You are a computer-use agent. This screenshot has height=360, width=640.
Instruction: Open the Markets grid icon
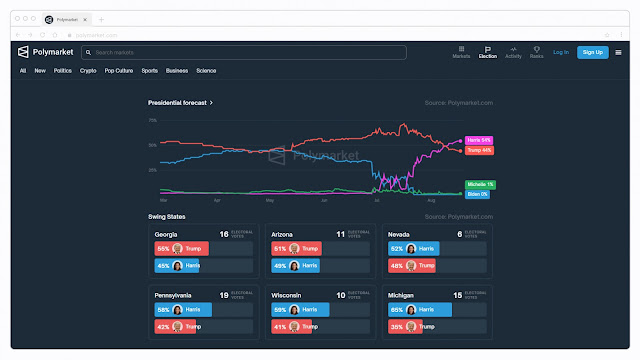click(461, 49)
